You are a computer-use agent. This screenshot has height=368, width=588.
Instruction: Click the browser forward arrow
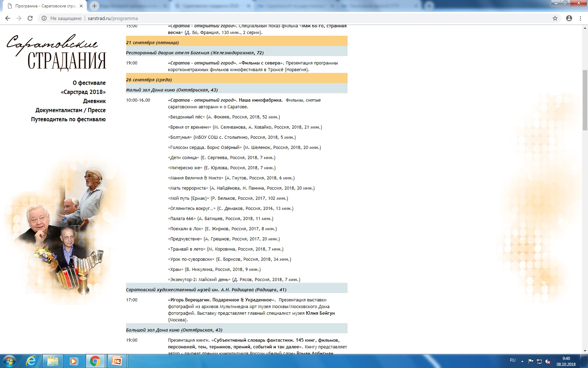click(19, 18)
